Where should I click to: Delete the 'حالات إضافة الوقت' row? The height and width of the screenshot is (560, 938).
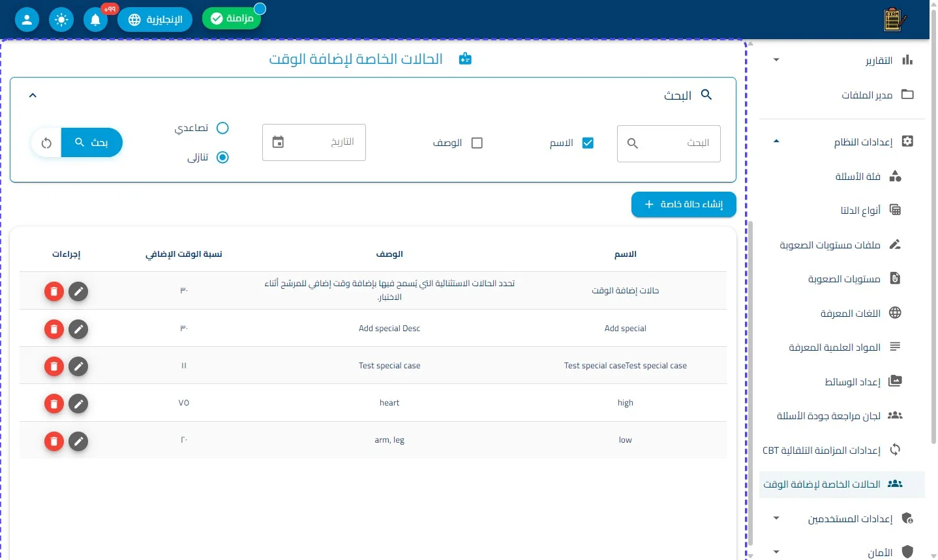pyautogui.click(x=54, y=291)
